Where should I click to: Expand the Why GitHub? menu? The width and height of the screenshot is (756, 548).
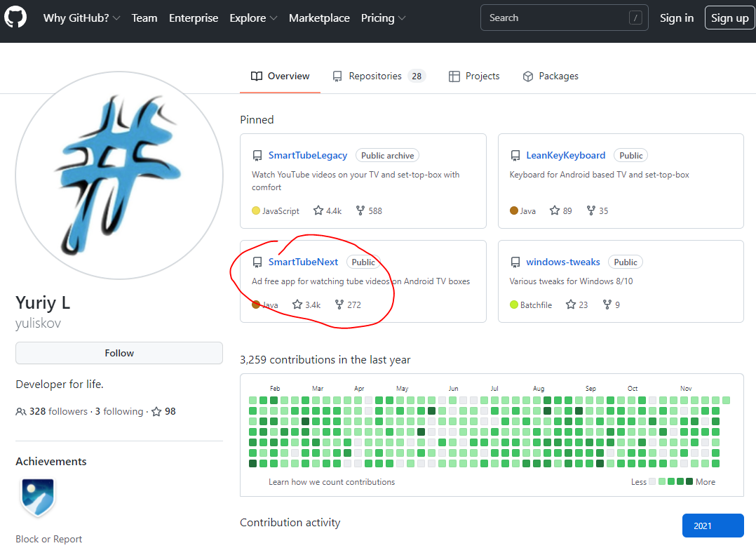coord(81,18)
